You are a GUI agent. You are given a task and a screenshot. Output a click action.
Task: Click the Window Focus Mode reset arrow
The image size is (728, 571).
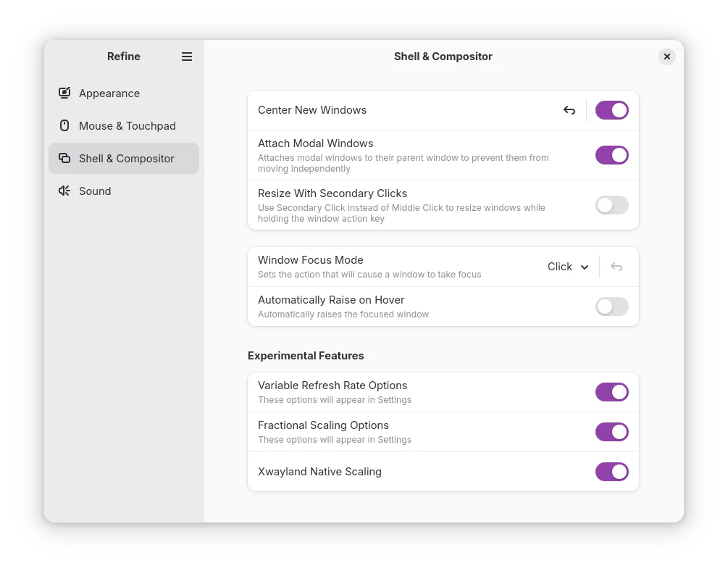[x=616, y=267]
